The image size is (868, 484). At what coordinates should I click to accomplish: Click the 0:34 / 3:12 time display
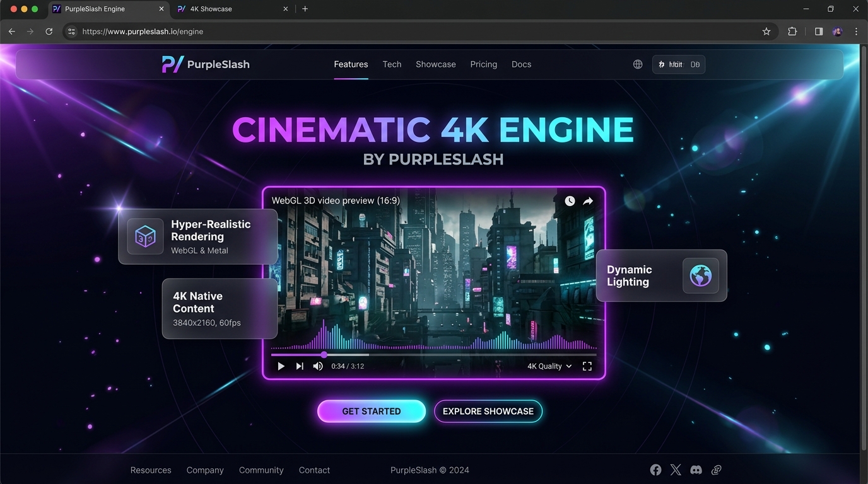pos(348,366)
